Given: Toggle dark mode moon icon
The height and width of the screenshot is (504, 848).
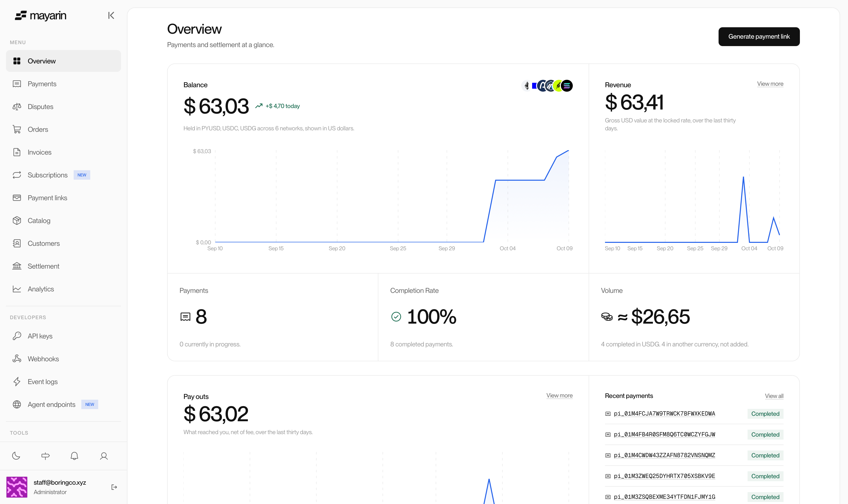Looking at the screenshot, I should (16, 456).
